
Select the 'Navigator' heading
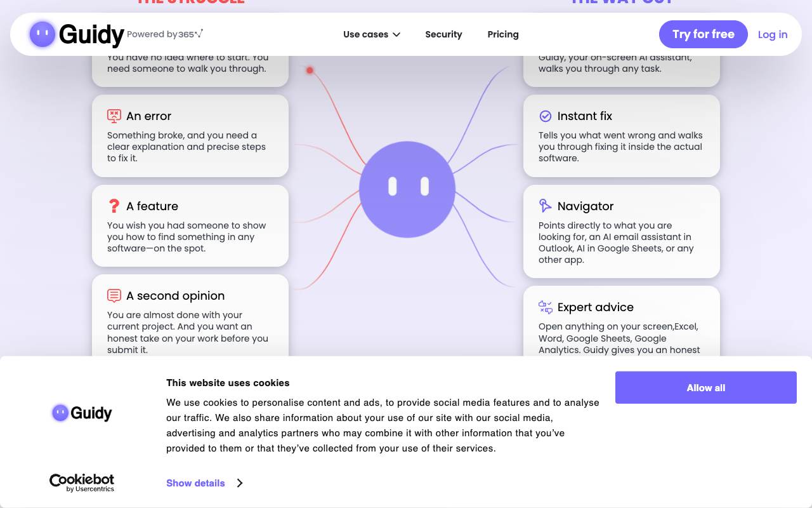586,206
